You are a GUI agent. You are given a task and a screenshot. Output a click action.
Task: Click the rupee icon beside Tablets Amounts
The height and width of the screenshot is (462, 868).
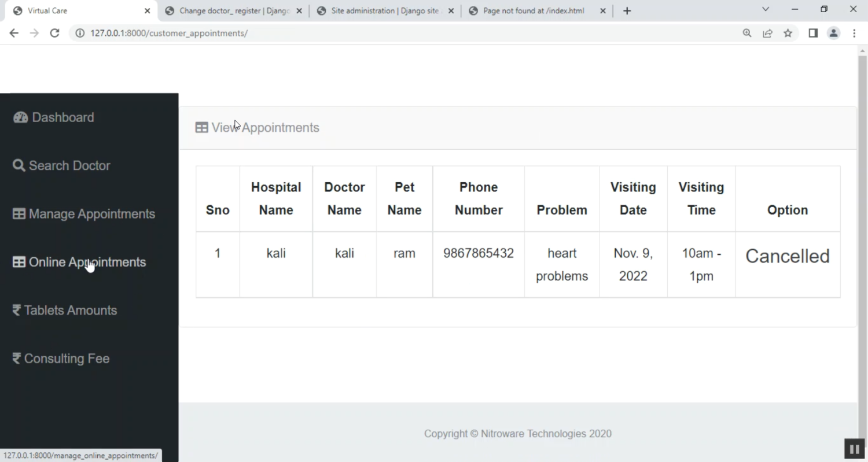17,311
